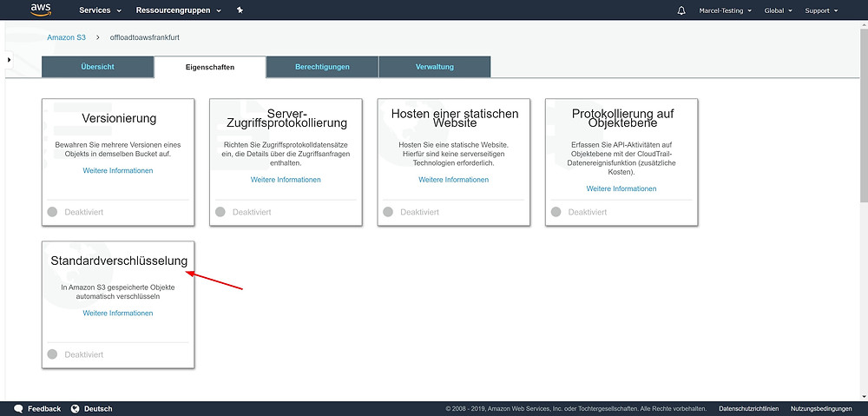
Task: Open the Datenschutzrichtlinien footer link
Action: tap(748, 409)
